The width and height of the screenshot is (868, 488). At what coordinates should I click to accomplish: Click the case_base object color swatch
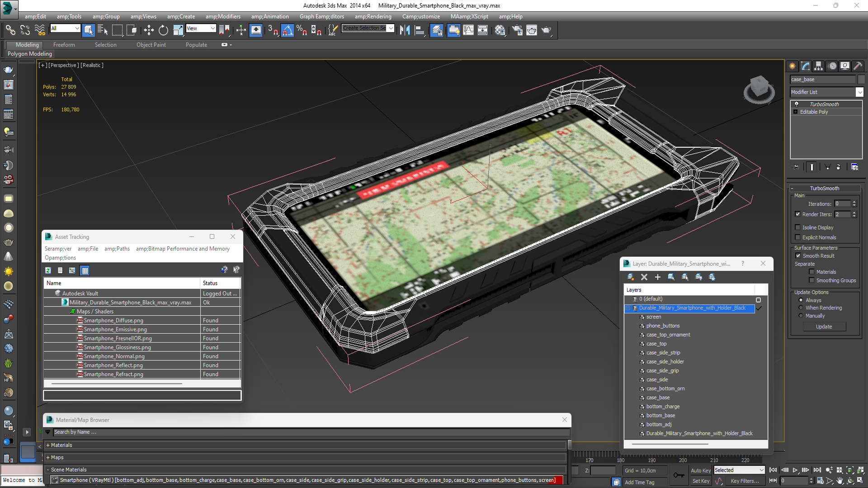(861, 79)
